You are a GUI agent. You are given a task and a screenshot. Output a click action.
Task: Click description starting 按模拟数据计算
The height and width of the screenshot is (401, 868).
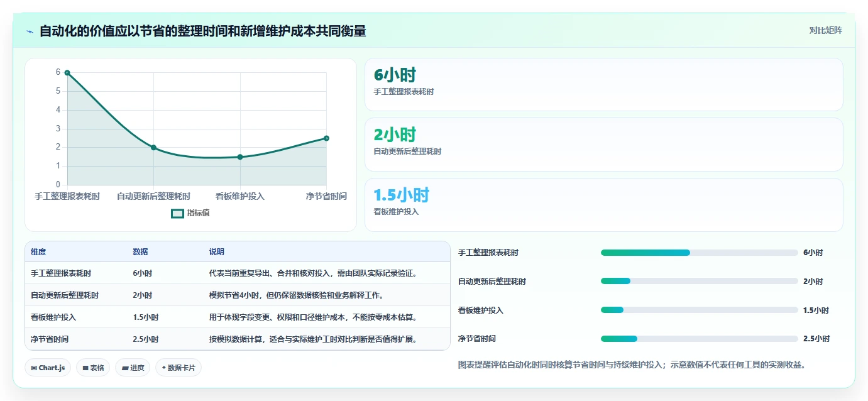(x=313, y=339)
